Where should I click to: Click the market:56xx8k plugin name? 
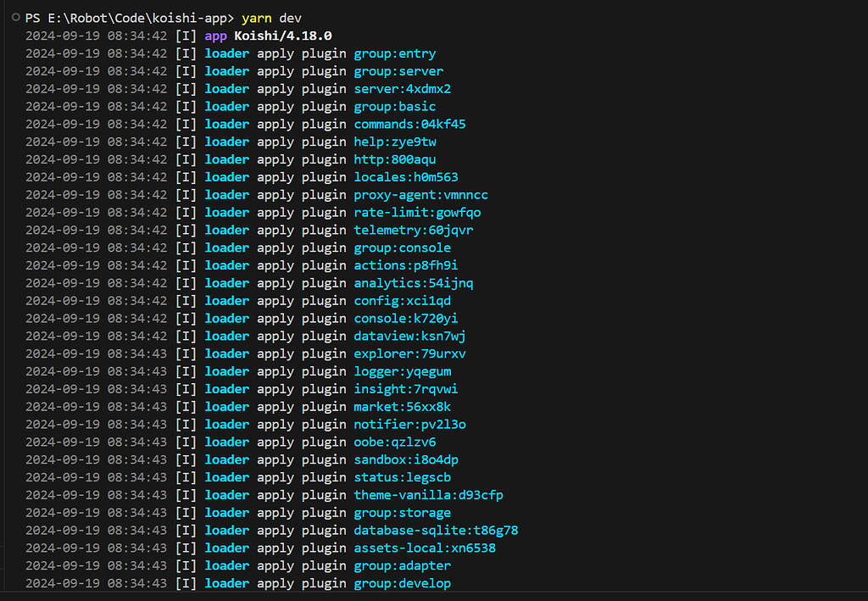click(x=402, y=406)
